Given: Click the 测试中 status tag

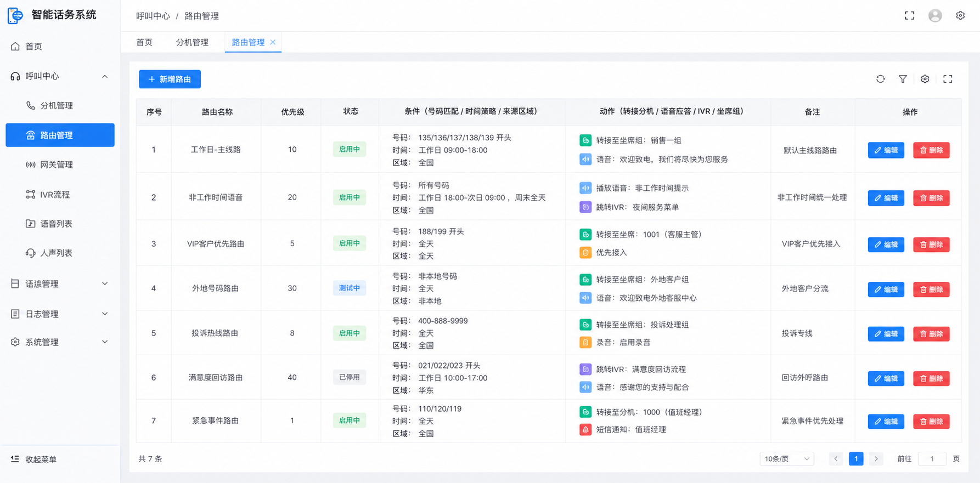Looking at the screenshot, I should [350, 288].
